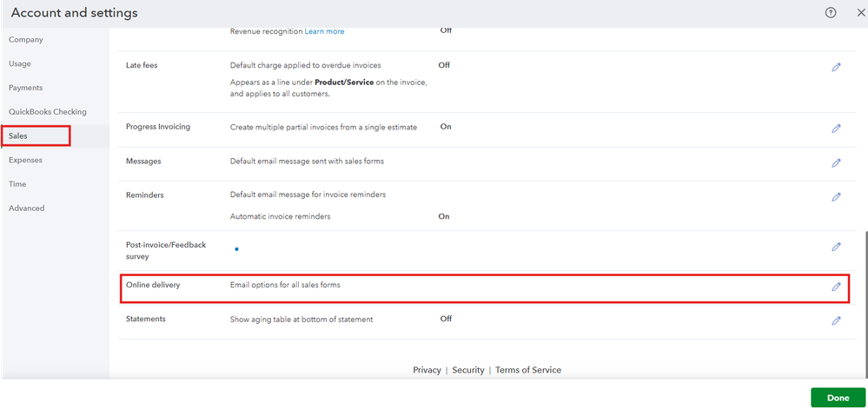Open the Company settings tab

coord(26,40)
